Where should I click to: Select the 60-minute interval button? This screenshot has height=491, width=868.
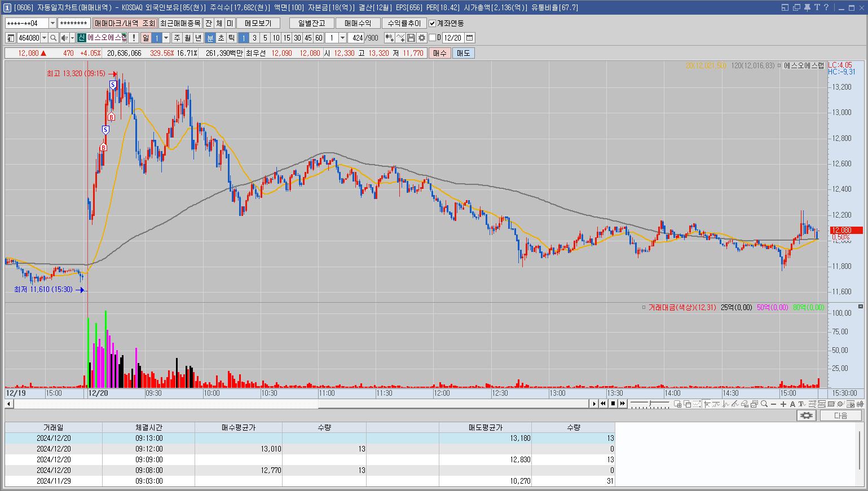pos(319,38)
